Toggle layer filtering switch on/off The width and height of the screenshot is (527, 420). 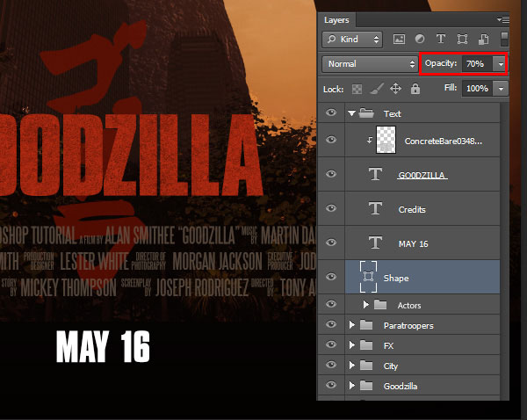[x=504, y=39]
